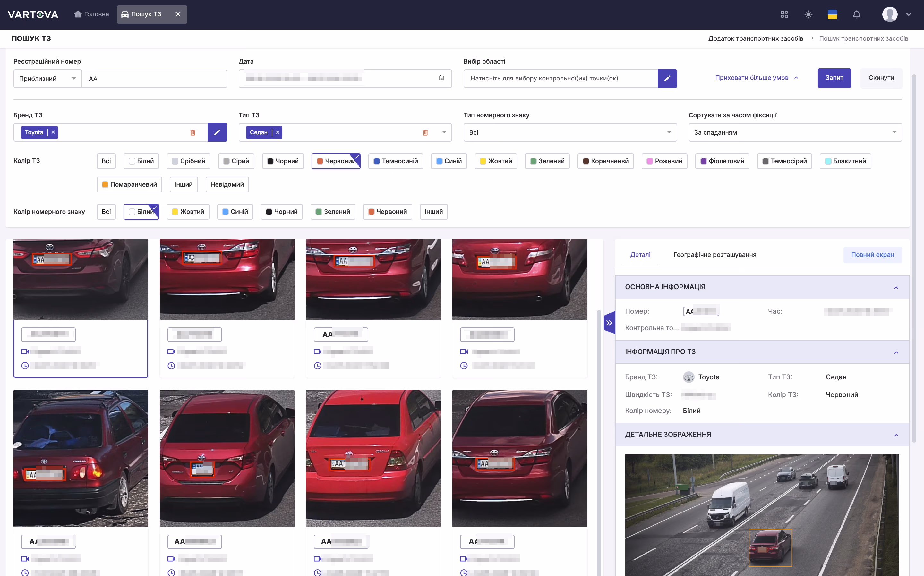Select Жовтий plate color filter

pyautogui.click(x=188, y=212)
